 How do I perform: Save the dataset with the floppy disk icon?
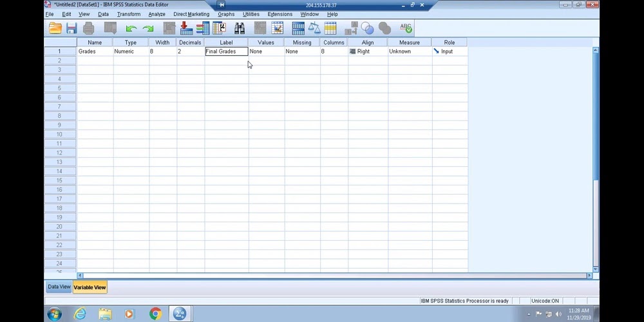coord(71,28)
